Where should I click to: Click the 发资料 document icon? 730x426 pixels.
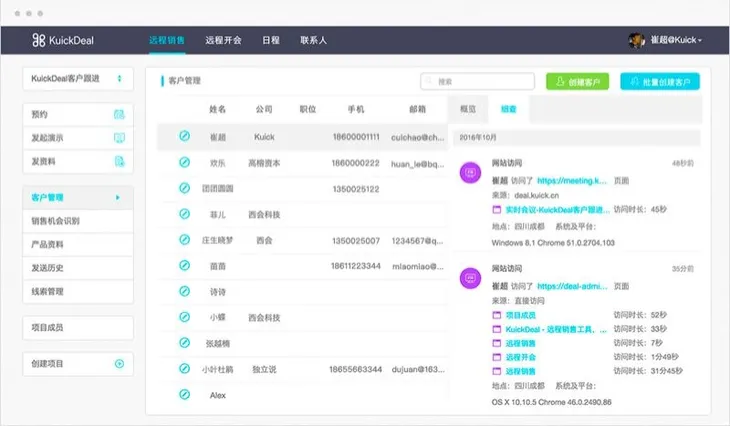point(119,162)
